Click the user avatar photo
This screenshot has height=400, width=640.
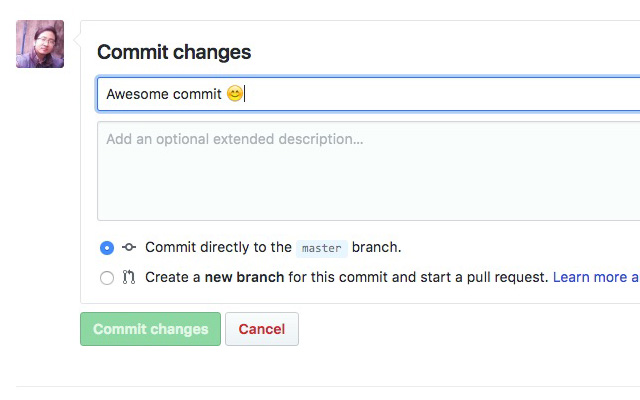tap(40, 44)
